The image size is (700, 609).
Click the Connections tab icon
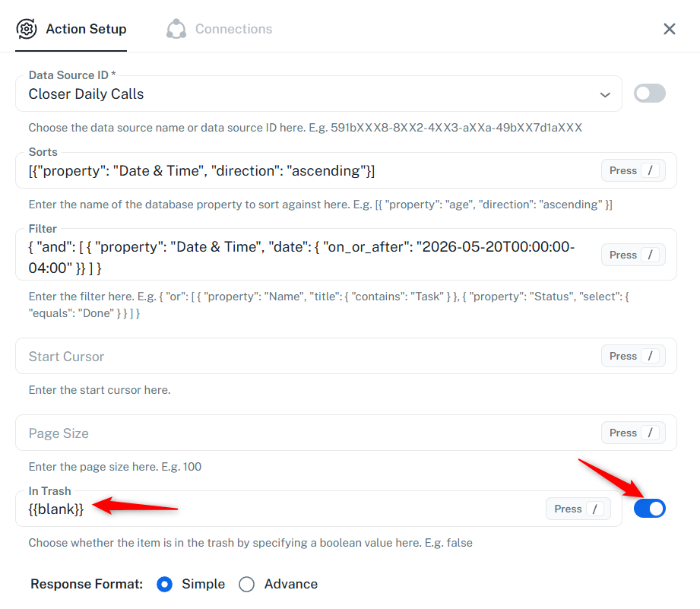click(x=176, y=29)
